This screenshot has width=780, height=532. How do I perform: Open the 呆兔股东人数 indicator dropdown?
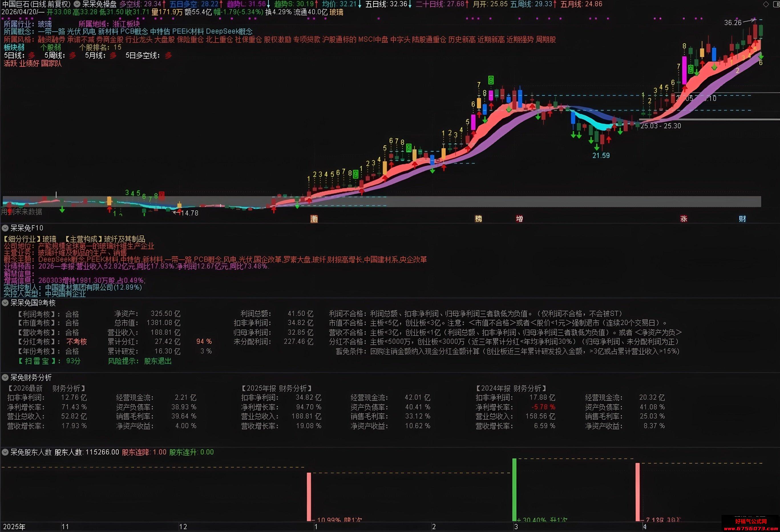5,452
